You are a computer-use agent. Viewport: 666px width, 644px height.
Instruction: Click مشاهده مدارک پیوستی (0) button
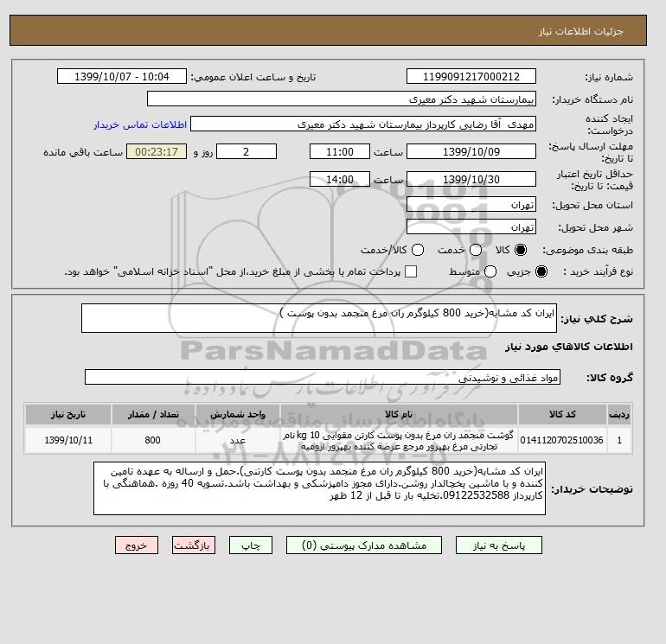364,545
